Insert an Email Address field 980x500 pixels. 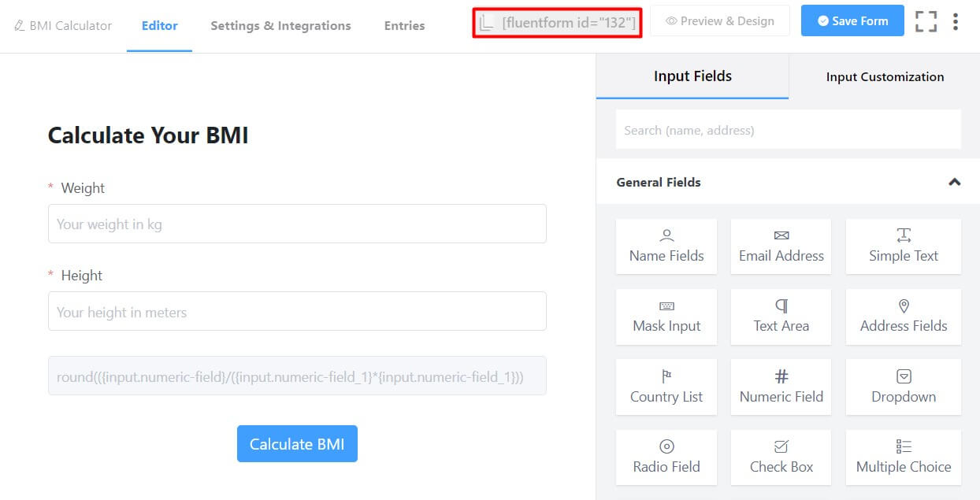coord(781,246)
